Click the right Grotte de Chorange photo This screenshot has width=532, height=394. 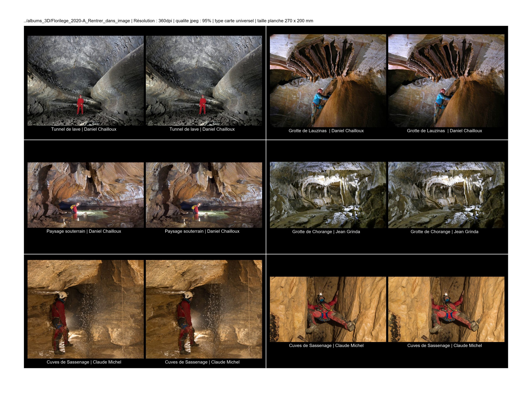(x=446, y=195)
